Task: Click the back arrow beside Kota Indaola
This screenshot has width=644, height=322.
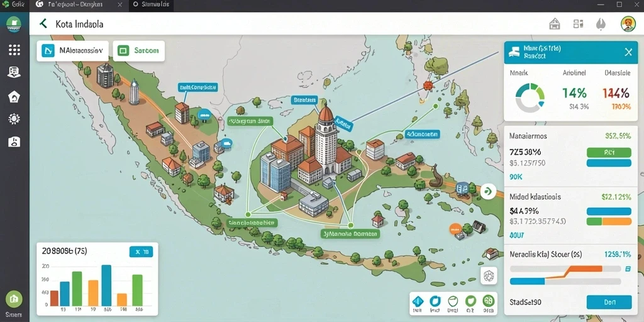Action: [x=43, y=23]
